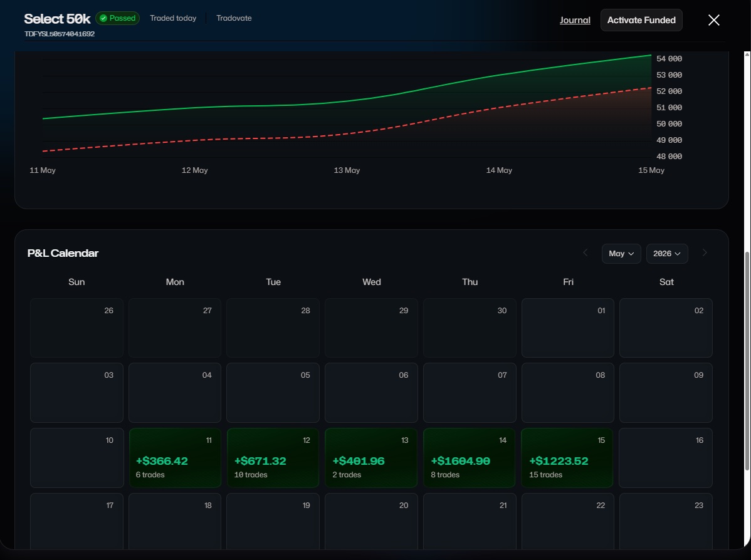Select May 14 cell showing +$1604.90
The width and height of the screenshot is (751, 560).
470,457
